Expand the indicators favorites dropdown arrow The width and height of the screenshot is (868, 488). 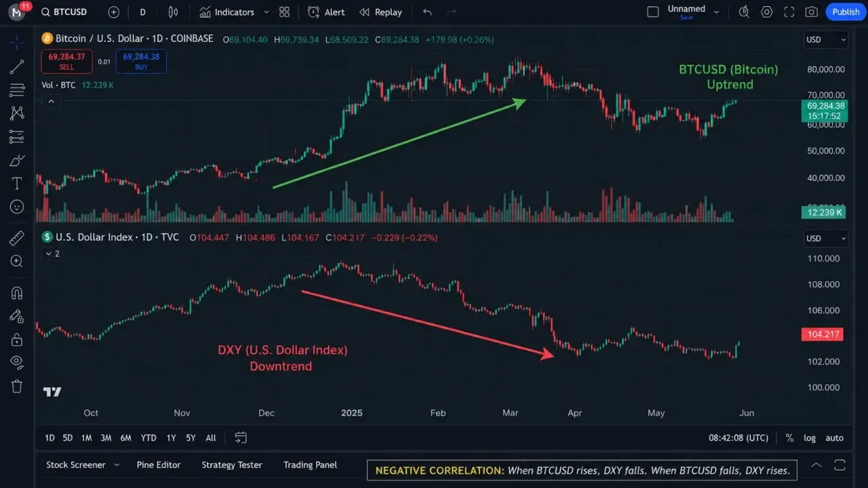(266, 12)
